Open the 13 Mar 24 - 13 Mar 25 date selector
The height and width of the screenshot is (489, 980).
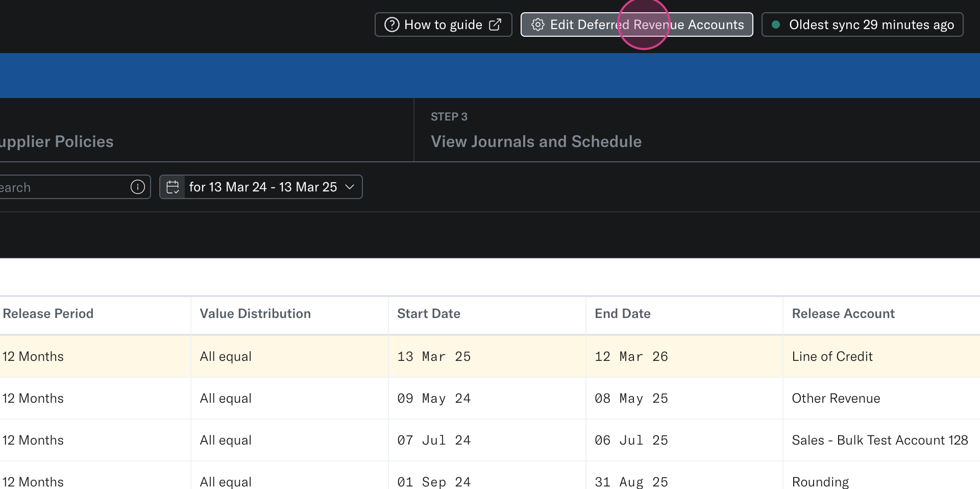coord(262,187)
